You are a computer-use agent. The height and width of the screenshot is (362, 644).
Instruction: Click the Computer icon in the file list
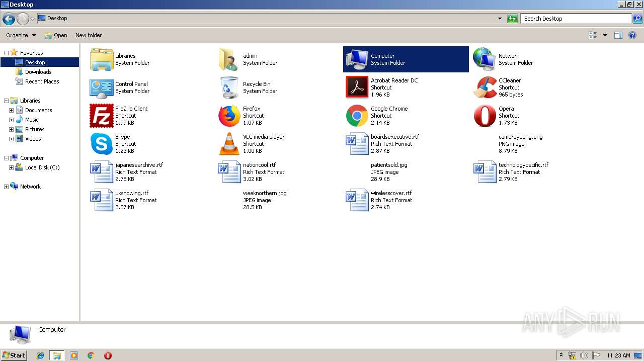[x=357, y=59]
